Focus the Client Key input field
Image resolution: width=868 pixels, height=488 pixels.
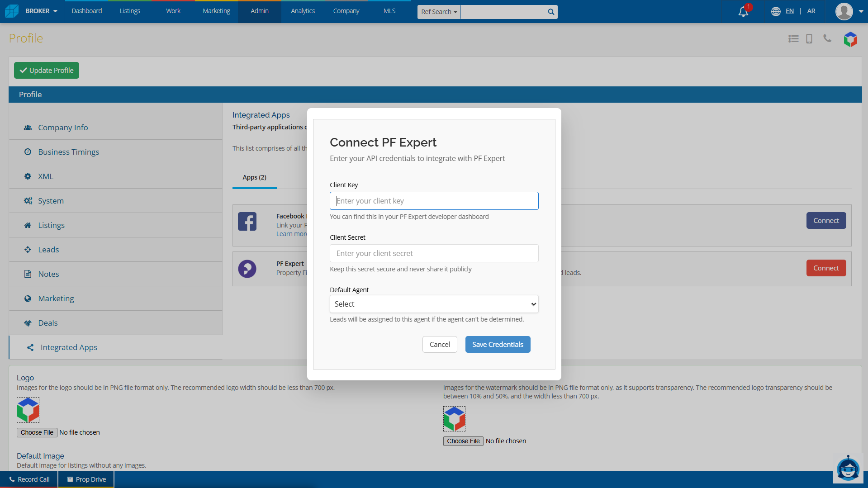[434, 201]
